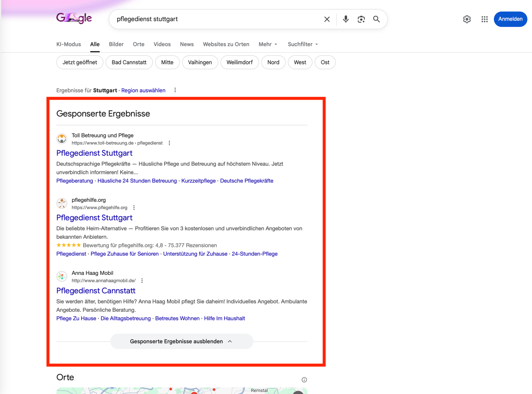Click Die Alltagsbetreuung sitelink
532x394 pixels.
pos(126,318)
